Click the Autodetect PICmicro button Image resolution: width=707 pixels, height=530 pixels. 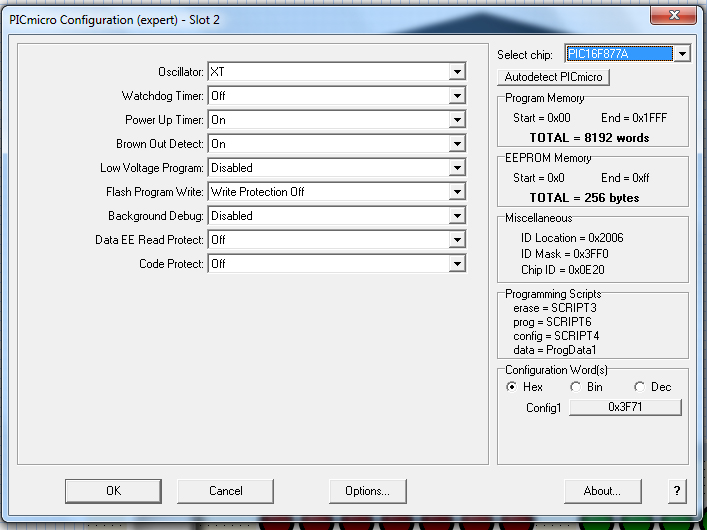[553, 77]
